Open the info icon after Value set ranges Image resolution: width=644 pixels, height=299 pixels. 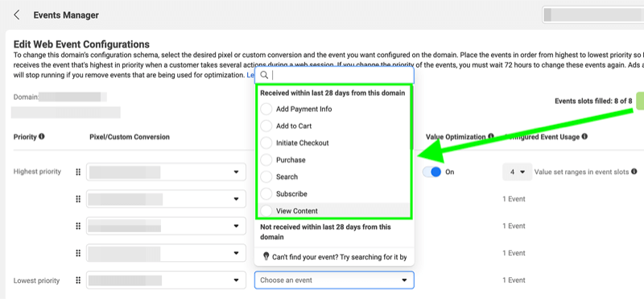pos(634,172)
